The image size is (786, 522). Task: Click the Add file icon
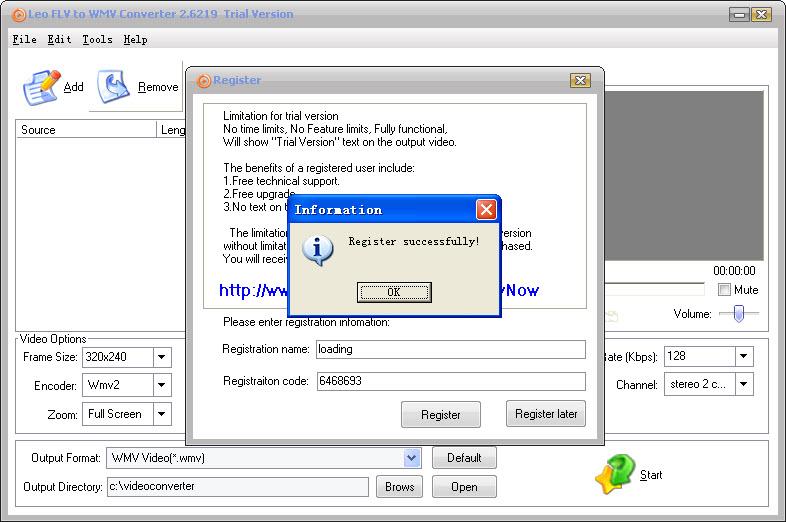pos(41,88)
